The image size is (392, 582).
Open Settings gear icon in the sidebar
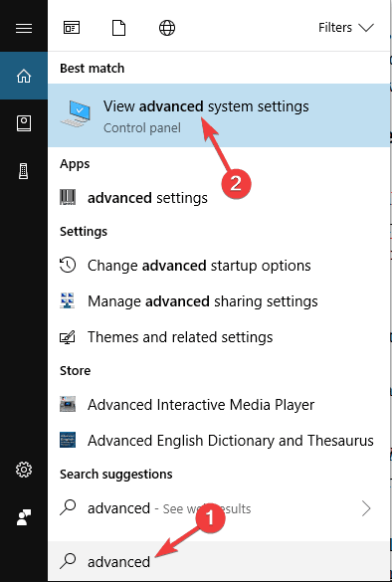24,470
